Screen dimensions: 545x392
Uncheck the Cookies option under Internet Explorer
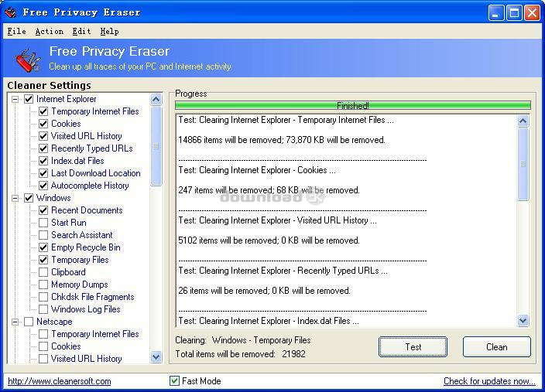pyautogui.click(x=43, y=124)
